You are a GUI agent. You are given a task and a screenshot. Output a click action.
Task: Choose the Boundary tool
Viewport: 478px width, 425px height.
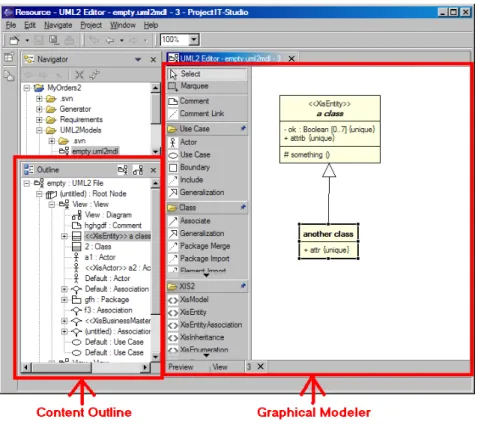(x=207, y=167)
